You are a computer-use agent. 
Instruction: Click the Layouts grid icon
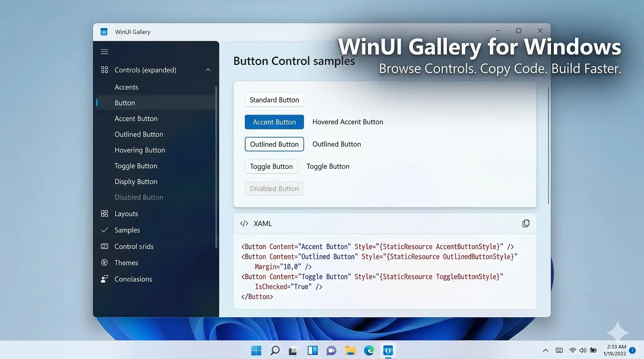(x=104, y=213)
